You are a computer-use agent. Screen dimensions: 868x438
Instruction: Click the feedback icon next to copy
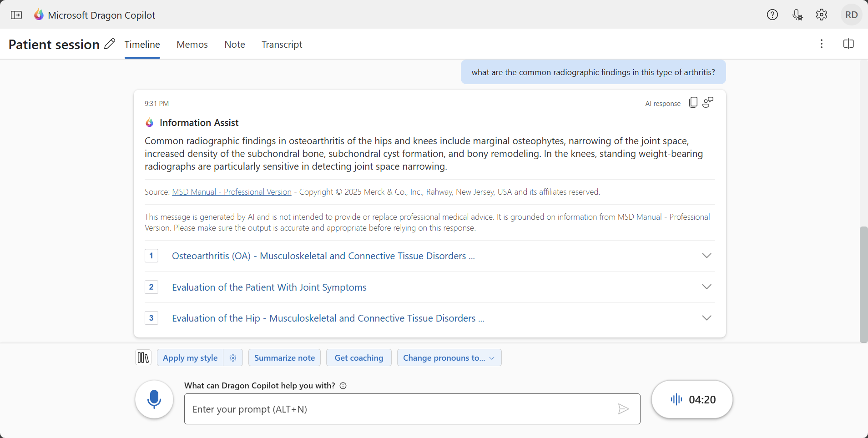pyautogui.click(x=708, y=103)
